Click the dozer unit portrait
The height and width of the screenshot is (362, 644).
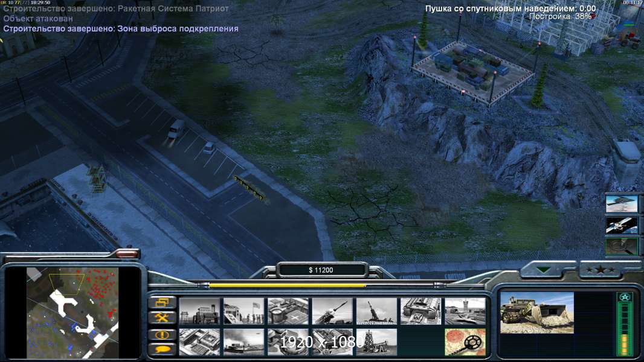point(537,313)
